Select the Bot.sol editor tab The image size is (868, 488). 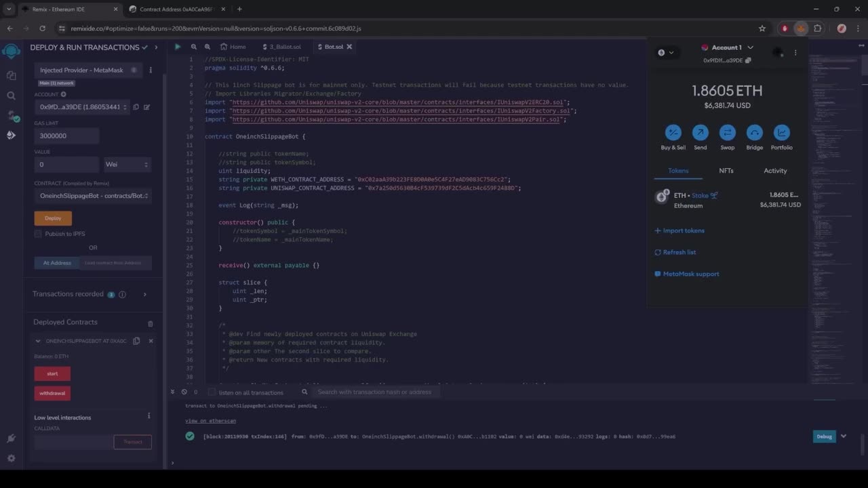[334, 47]
